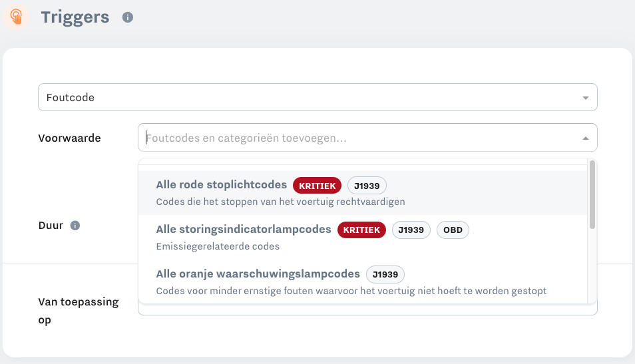Click the Van toepassing op field
Image resolution: width=635 pixels, height=364 pixels.
point(367,309)
